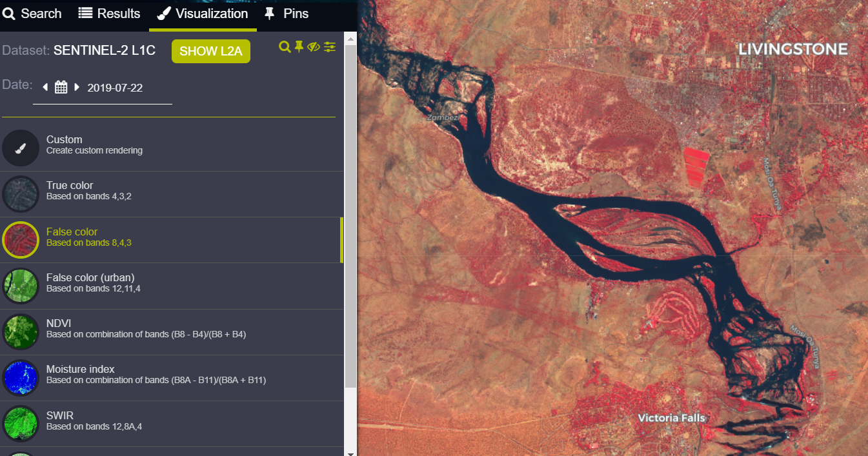The image size is (868, 456).
Task: Click the NDVI thumbnail icon
Action: coord(21,332)
